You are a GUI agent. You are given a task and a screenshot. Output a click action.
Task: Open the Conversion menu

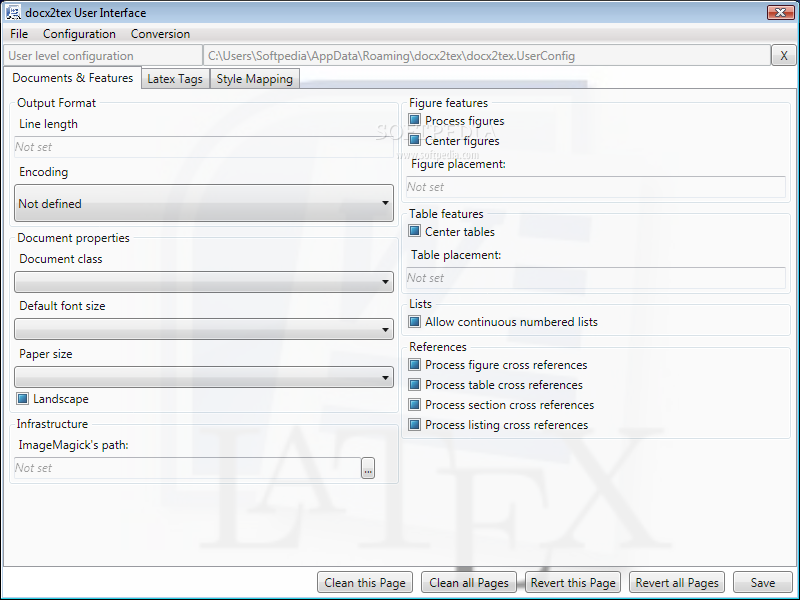pyautogui.click(x=160, y=34)
